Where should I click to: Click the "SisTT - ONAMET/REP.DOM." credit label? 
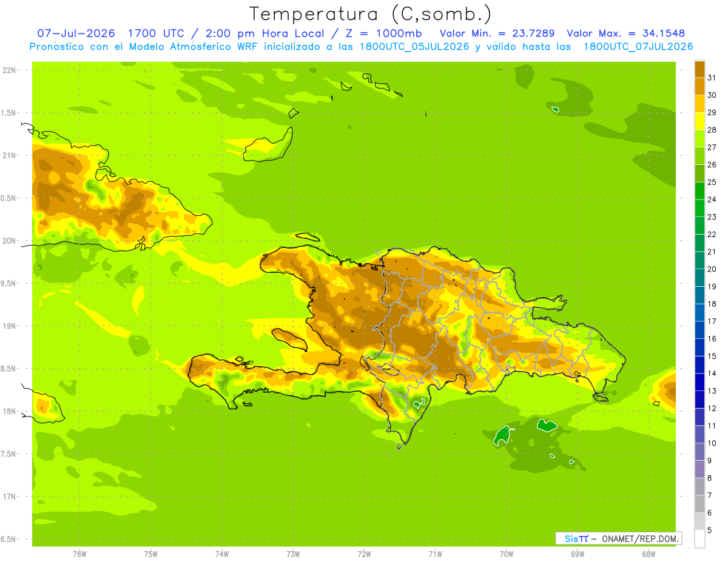pyautogui.click(x=619, y=538)
